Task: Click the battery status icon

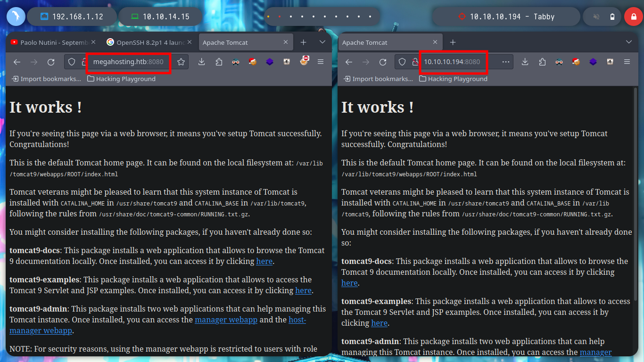Action: coord(612,16)
